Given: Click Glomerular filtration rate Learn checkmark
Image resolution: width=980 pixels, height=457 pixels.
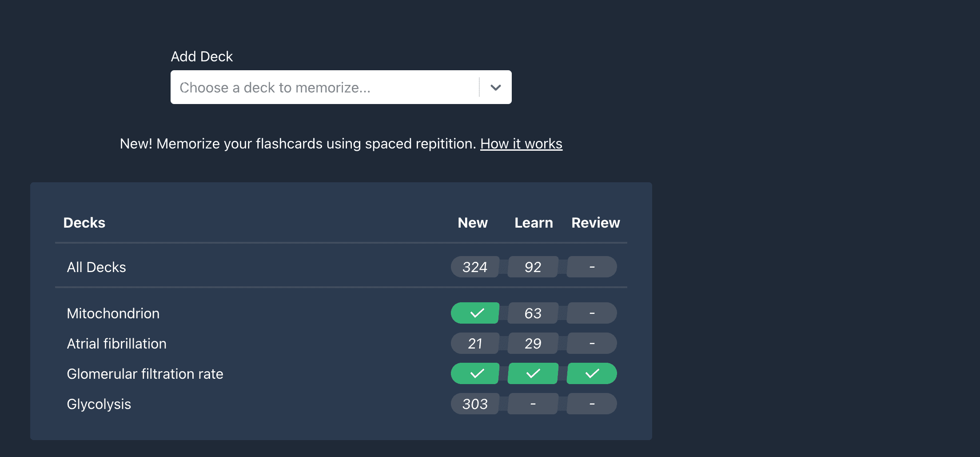Looking at the screenshot, I should (533, 373).
